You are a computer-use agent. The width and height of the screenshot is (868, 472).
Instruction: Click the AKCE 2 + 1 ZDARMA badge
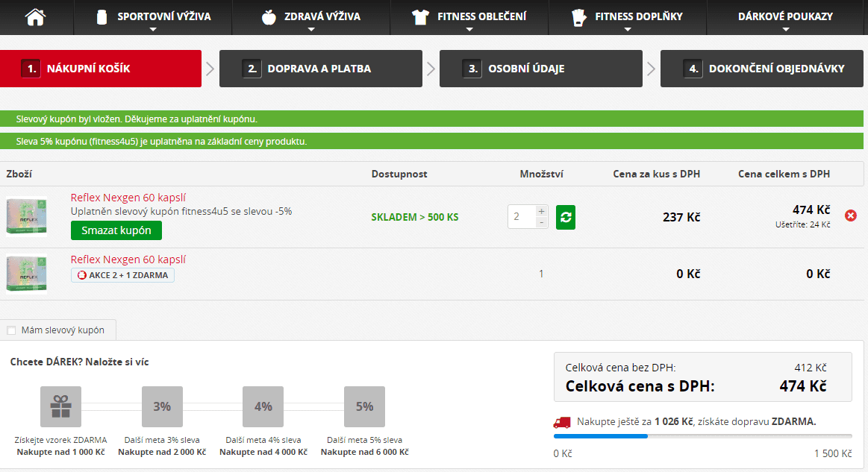coord(122,275)
